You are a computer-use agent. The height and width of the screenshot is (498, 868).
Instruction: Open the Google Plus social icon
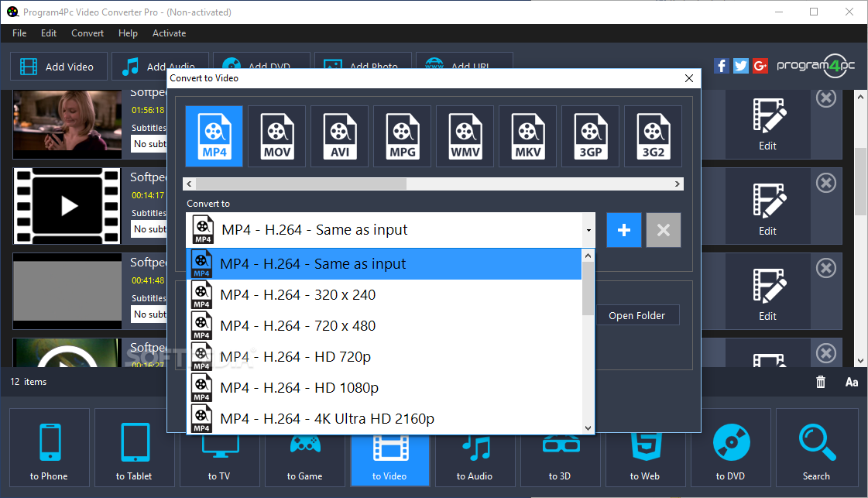[x=760, y=66]
